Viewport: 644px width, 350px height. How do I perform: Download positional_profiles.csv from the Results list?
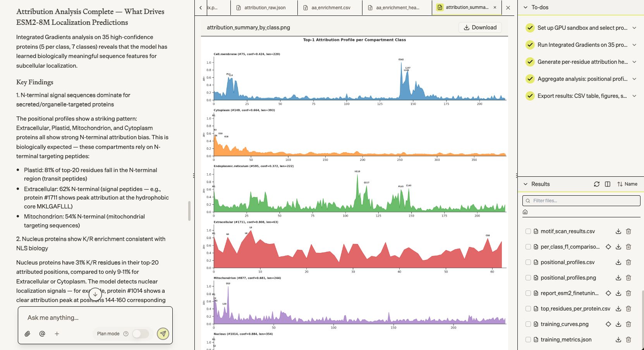(618, 262)
